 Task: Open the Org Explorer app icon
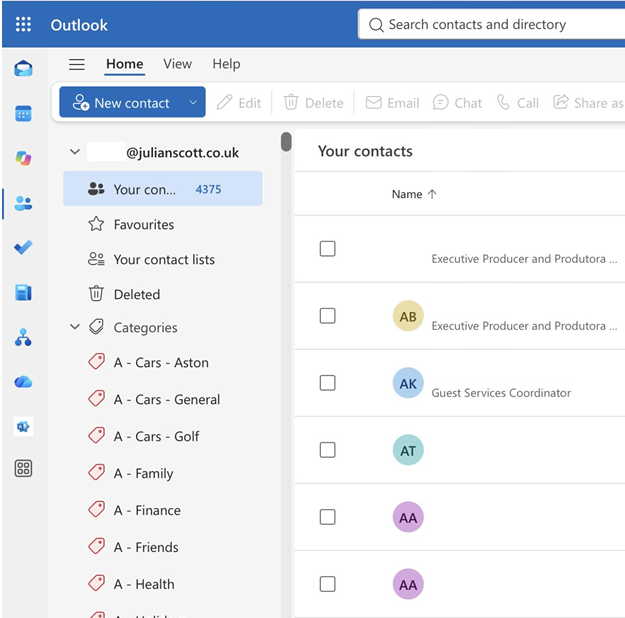coord(23,337)
